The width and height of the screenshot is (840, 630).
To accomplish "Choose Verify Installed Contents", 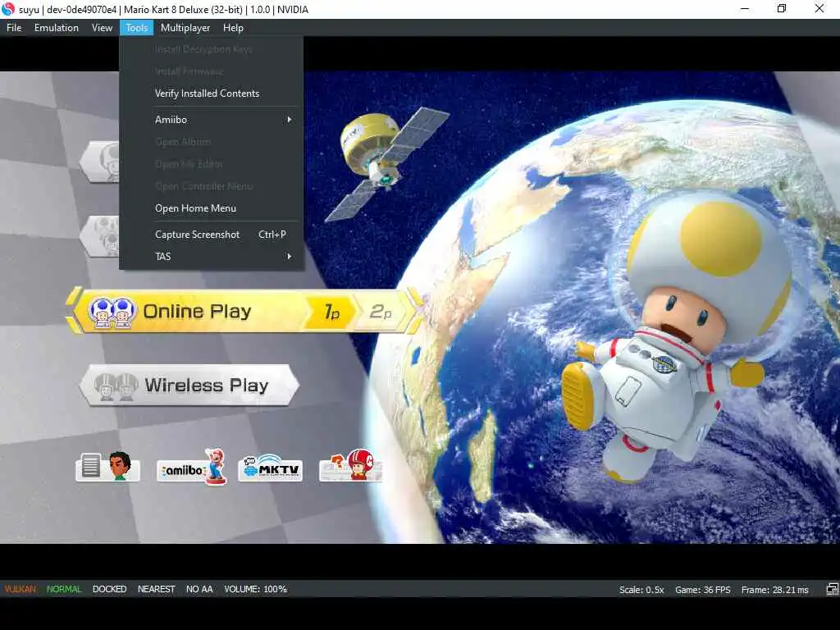I will [212, 94].
